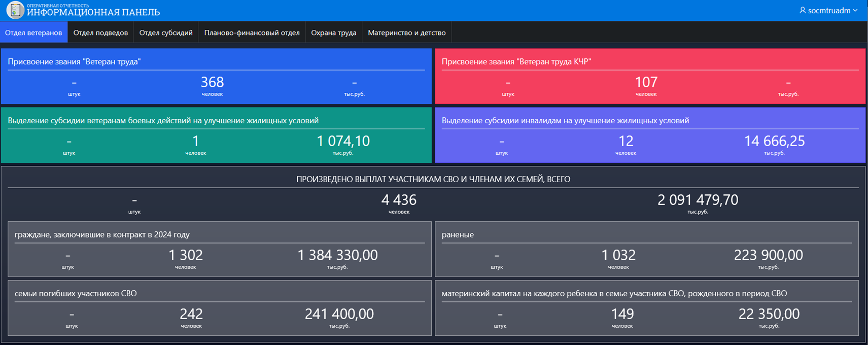The width and height of the screenshot is (868, 345).
Task: Click the user profile icon beside socmtruadm
Action: tap(802, 10)
